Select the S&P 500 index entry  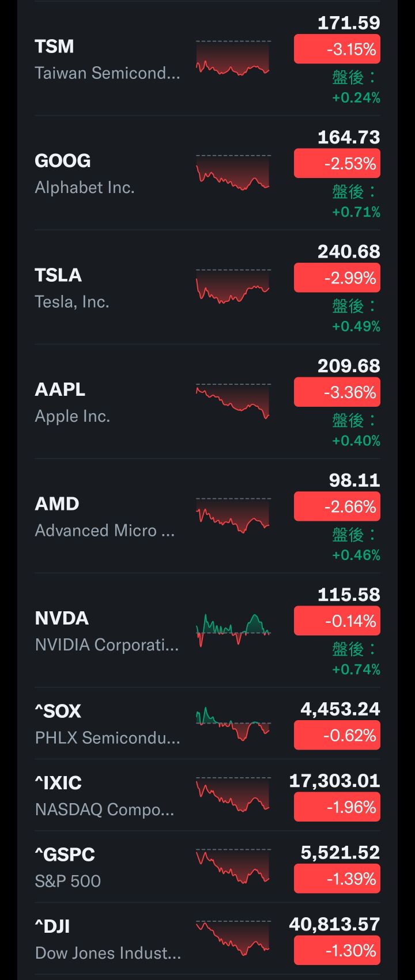click(207, 867)
